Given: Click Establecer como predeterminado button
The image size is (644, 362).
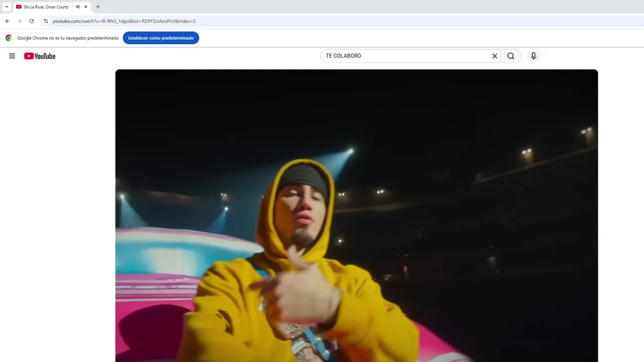Looking at the screenshot, I should (161, 38).
